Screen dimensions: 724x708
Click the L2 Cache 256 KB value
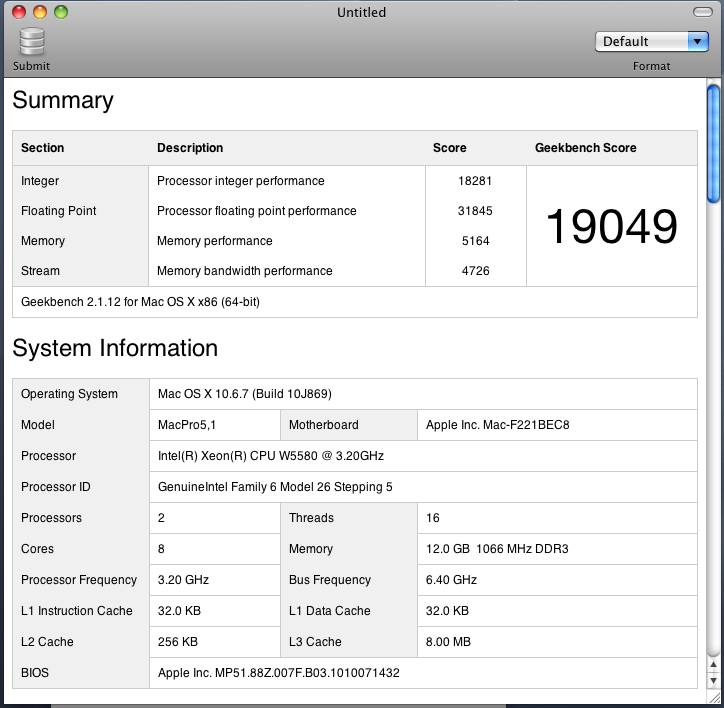(x=178, y=641)
